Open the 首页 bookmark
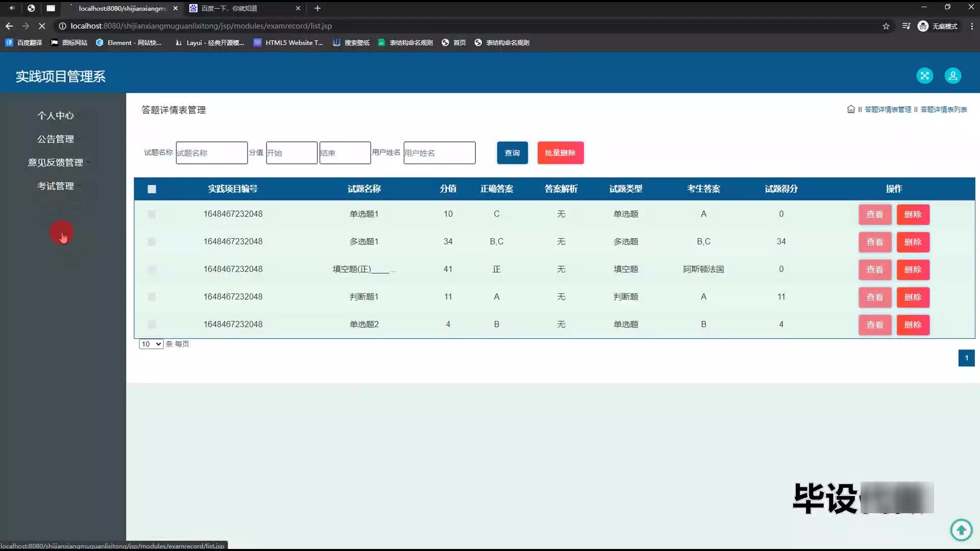The height and width of the screenshot is (551, 980). pyautogui.click(x=454, y=43)
